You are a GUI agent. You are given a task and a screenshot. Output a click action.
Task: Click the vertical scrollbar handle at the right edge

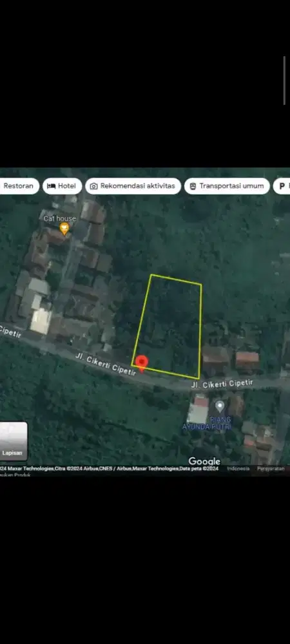point(284,80)
